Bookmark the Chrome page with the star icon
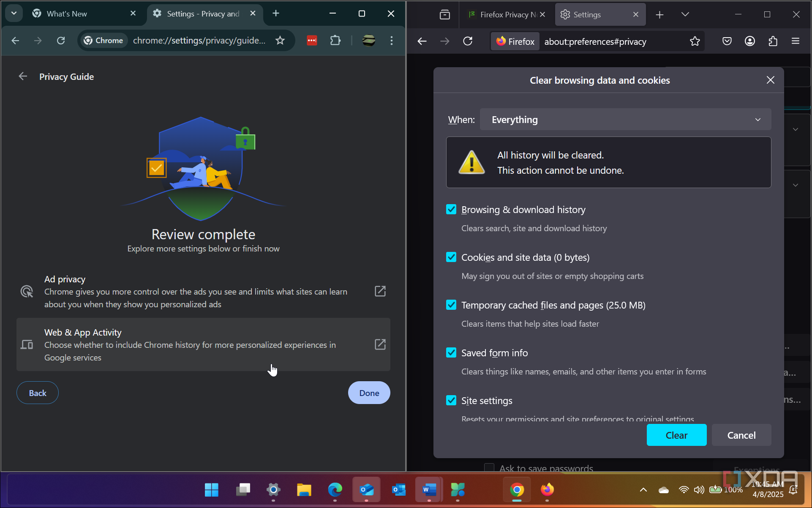 280,41
